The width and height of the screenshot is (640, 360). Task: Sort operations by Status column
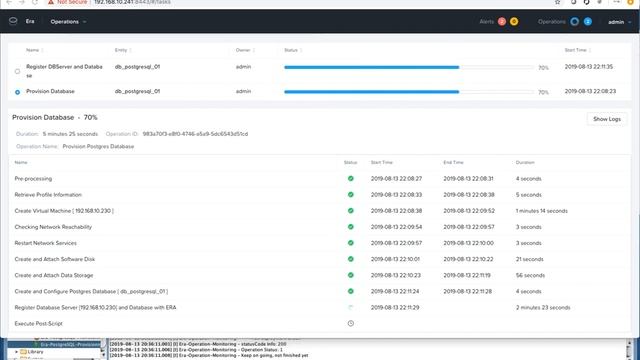pyautogui.click(x=293, y=50)
